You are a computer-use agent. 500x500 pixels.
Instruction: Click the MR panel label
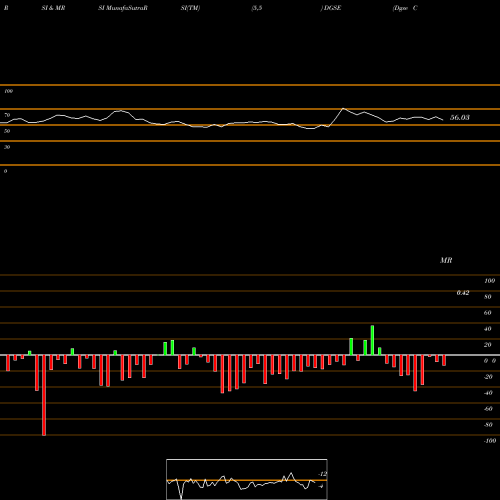tap(446, 260)
